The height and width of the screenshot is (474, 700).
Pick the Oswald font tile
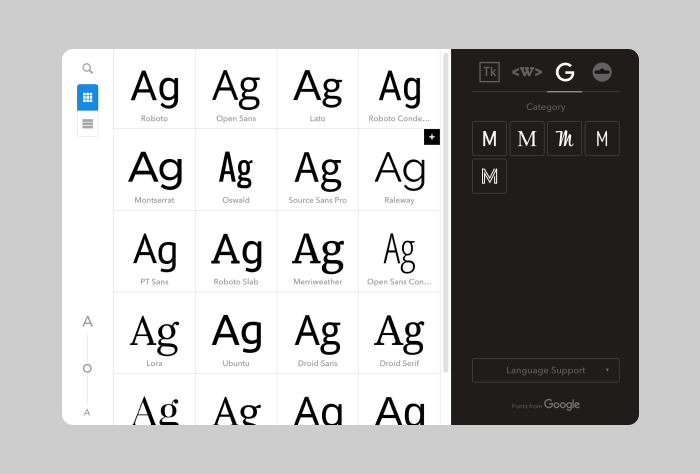pos(236,170)
